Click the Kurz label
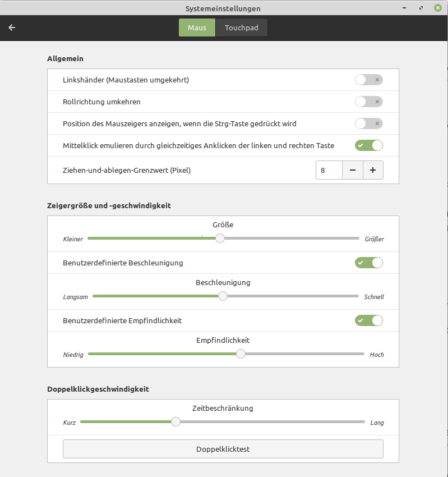The image size is (448, 477). (x=69, y=423)
